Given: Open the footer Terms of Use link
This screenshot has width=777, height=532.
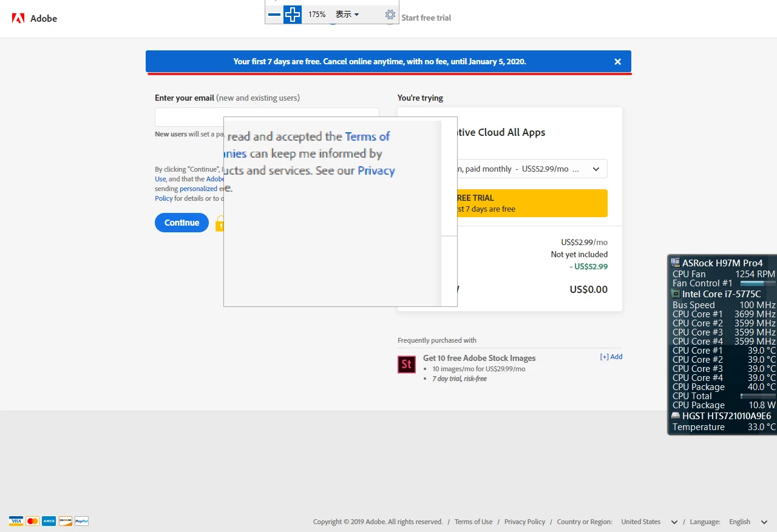Looking at the screenshot, I should point(473,522).
